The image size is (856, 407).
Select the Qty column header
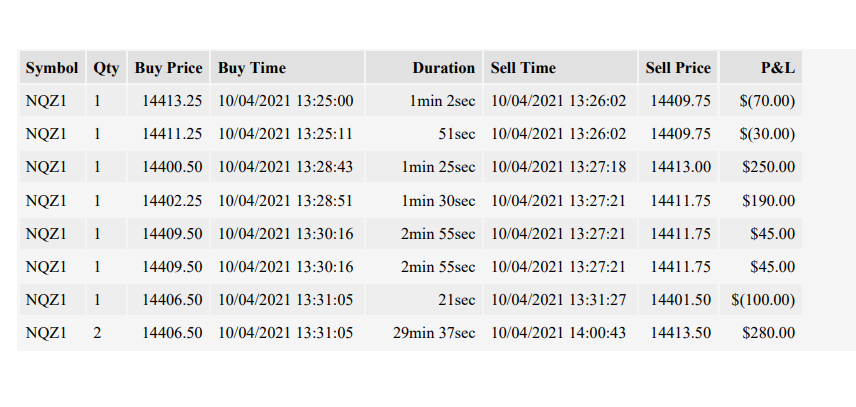pos(106,68)
